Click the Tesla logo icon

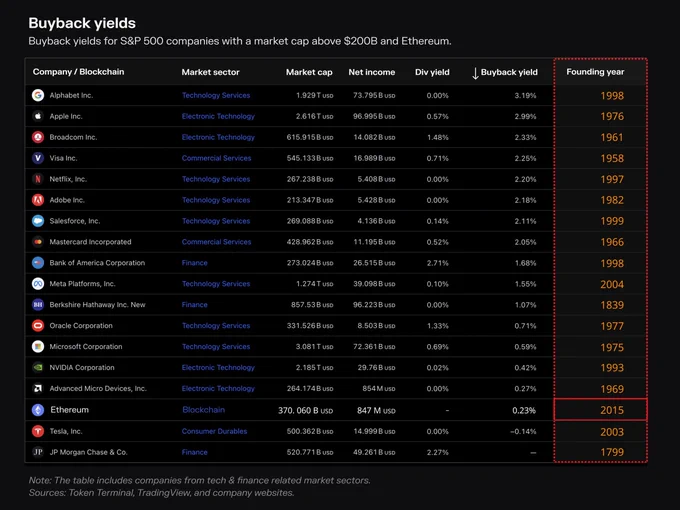38,431
